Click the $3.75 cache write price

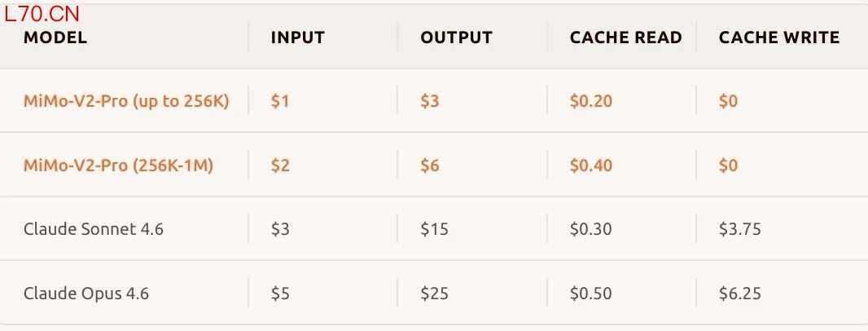pyautogui.click(x=739, y=229)
